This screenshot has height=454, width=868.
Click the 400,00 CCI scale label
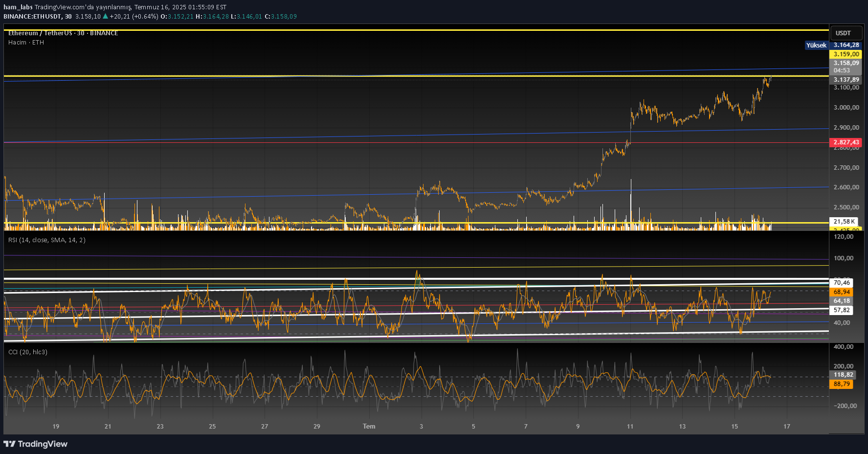pos(844,347)
